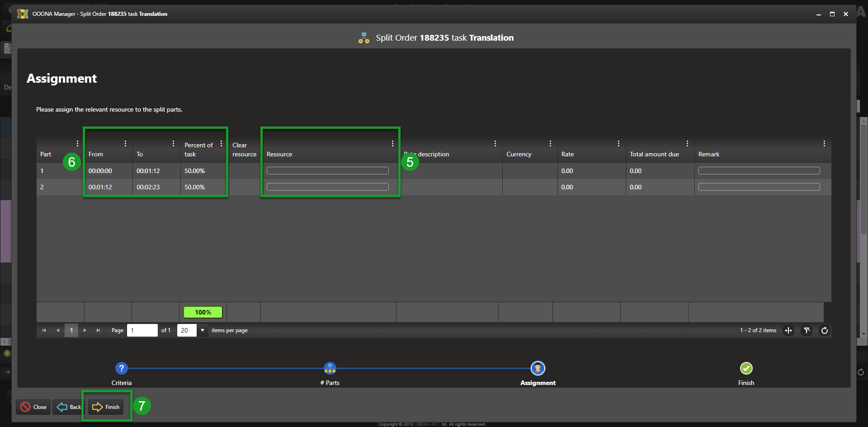Image resolution: width=868 pixels, height=427 pixels.
Task: Click the Resource field for part 1
Action: click(327, 171)
